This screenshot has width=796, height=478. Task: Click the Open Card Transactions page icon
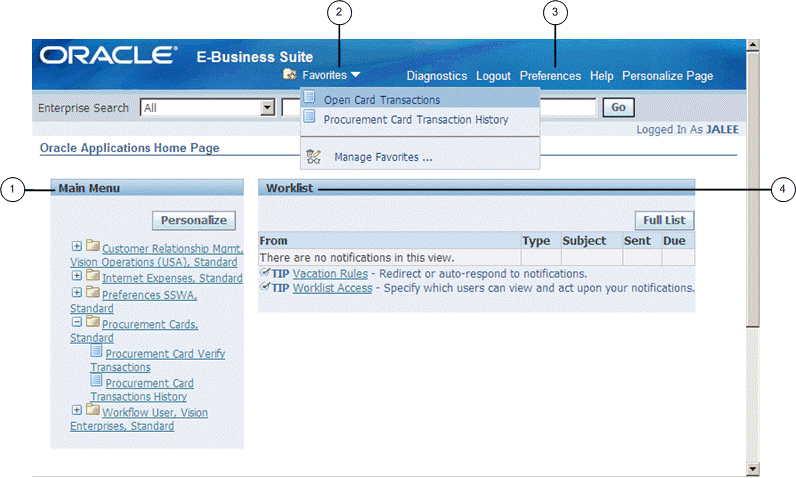[x=310, y=98]
